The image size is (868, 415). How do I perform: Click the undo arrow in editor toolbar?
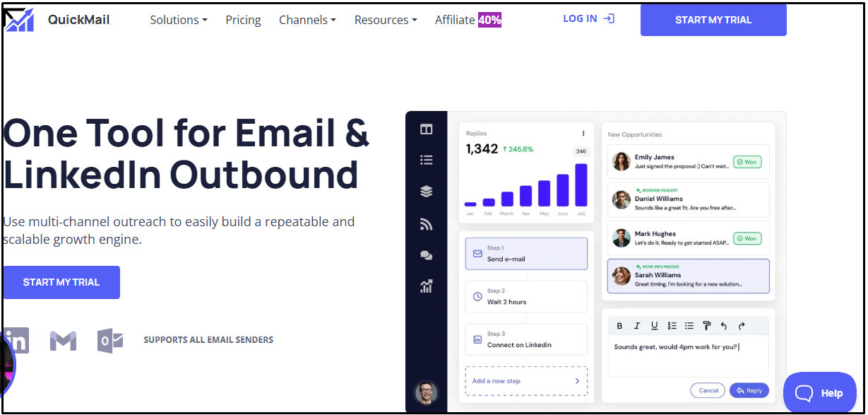click(723, 326)
